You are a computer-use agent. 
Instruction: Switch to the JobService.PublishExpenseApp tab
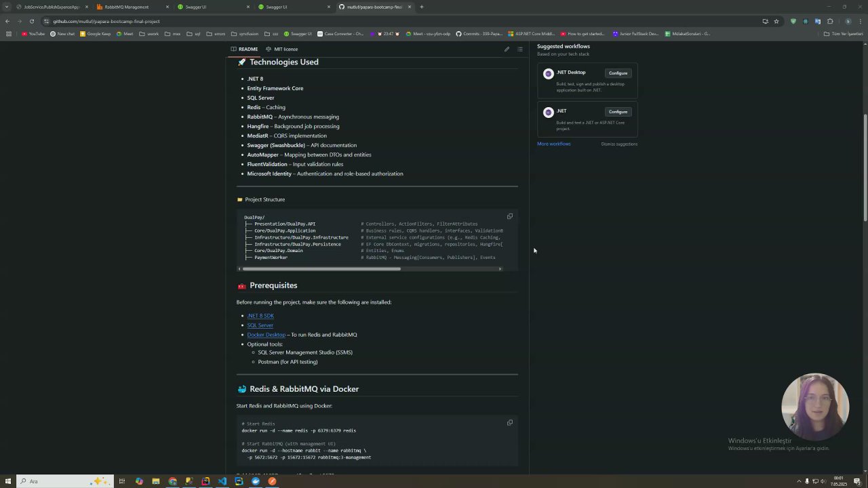coord(52,7)
